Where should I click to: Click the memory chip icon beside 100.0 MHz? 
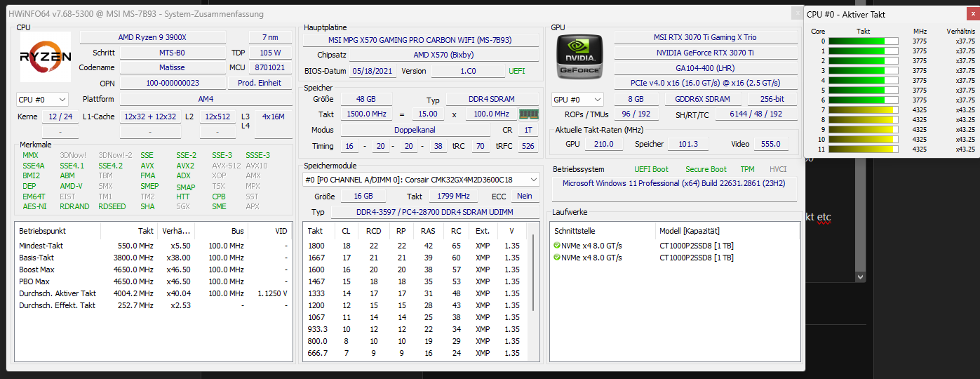click(x=528, y=114)
